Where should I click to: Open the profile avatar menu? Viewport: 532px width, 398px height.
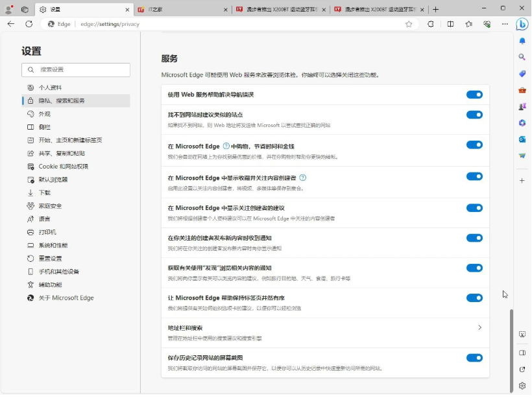(9, 9)
